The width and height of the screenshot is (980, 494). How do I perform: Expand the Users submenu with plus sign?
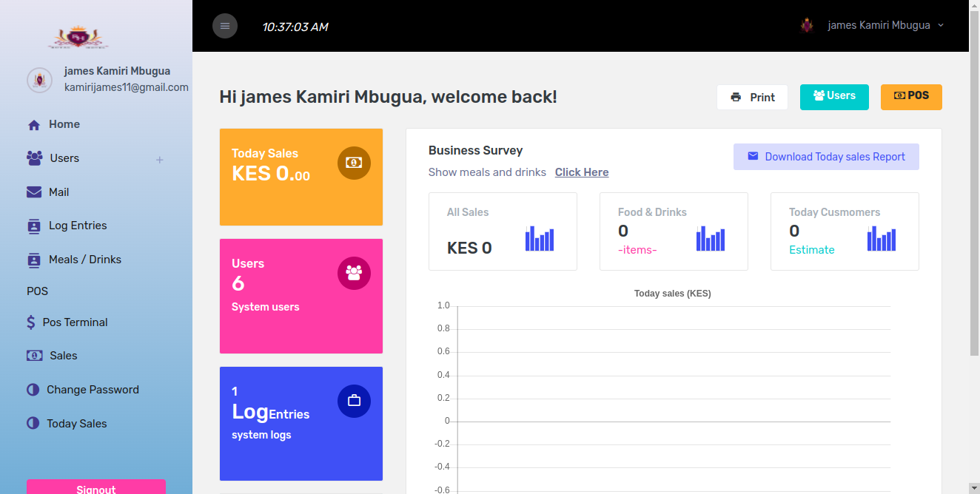[159, 160]
